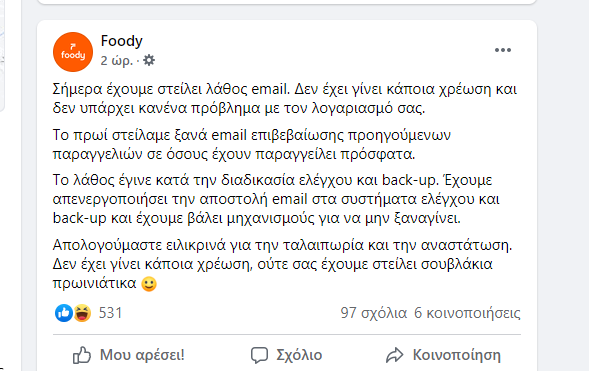Click the Σχόλιο button label
Viewport: 589px width, 371px height.
299,355
